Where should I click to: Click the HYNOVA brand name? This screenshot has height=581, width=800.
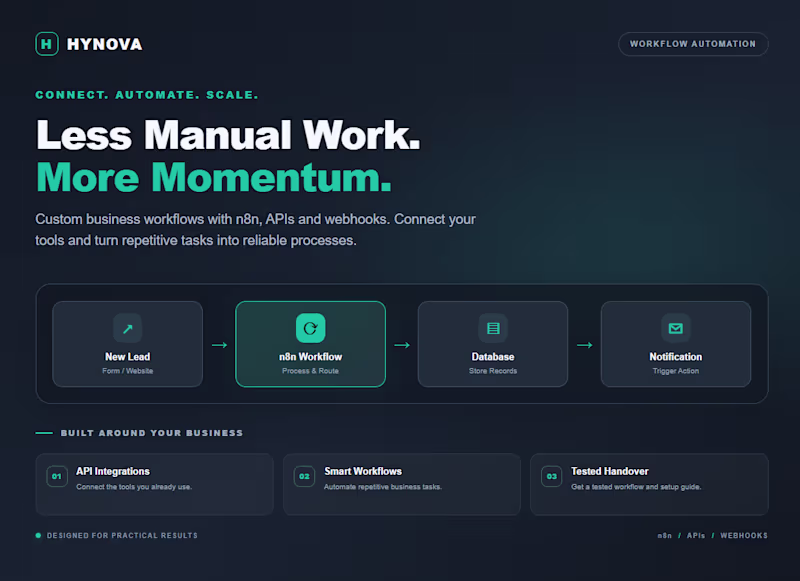coord(105,44)
